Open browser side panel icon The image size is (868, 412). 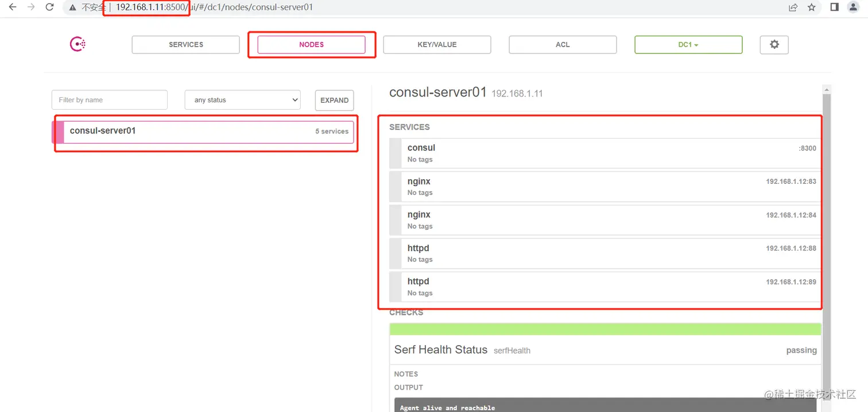tap(835, 7)
